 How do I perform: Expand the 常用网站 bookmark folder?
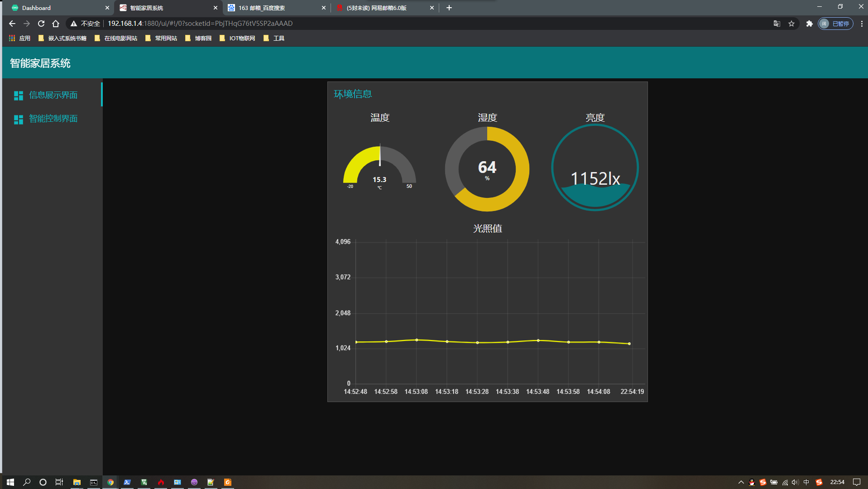[x=161, y=38]
